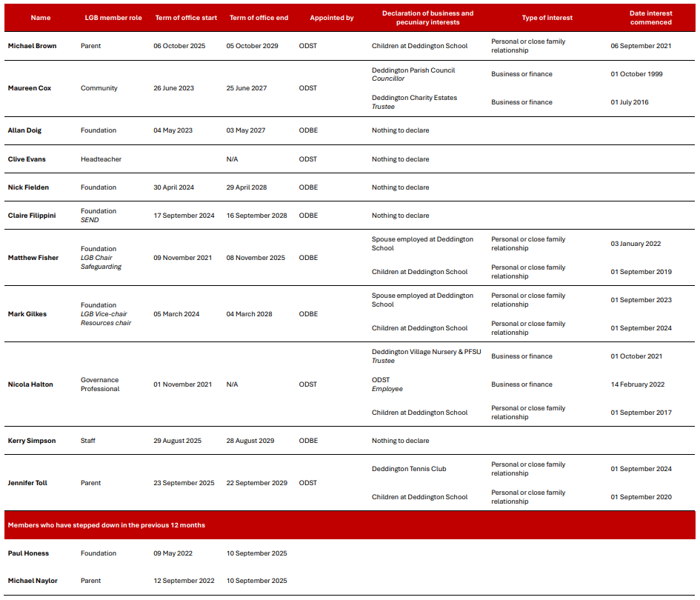Image resolution: width=700 pixels, height=600 pixels.
Task: Select Nicola Halton's "Governance Professional" role
Action: point(100,384)
